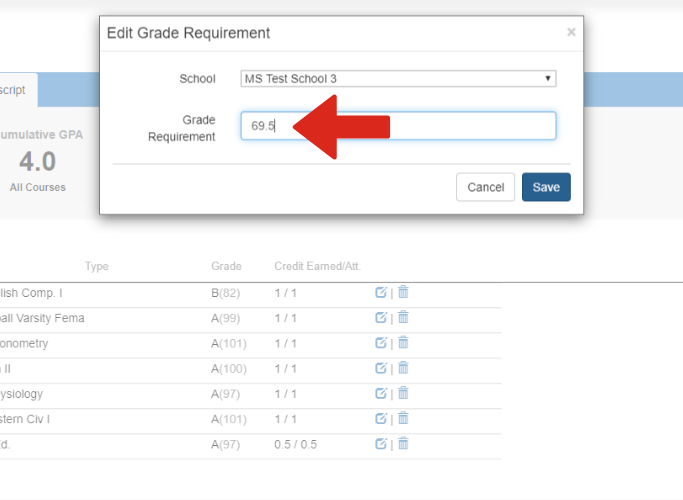Click the Grade column header
683x500 pixels.
pos(226,266)
